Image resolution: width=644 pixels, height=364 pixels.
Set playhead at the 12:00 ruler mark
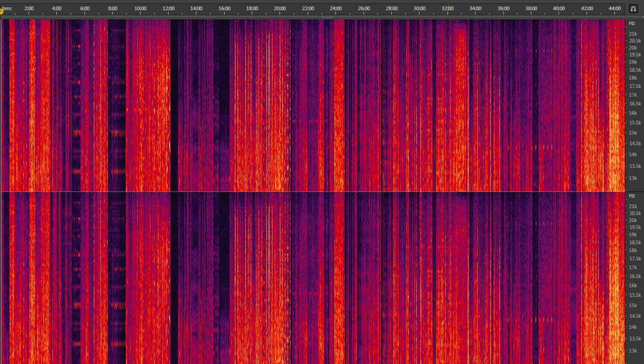[x=169, y=8]
